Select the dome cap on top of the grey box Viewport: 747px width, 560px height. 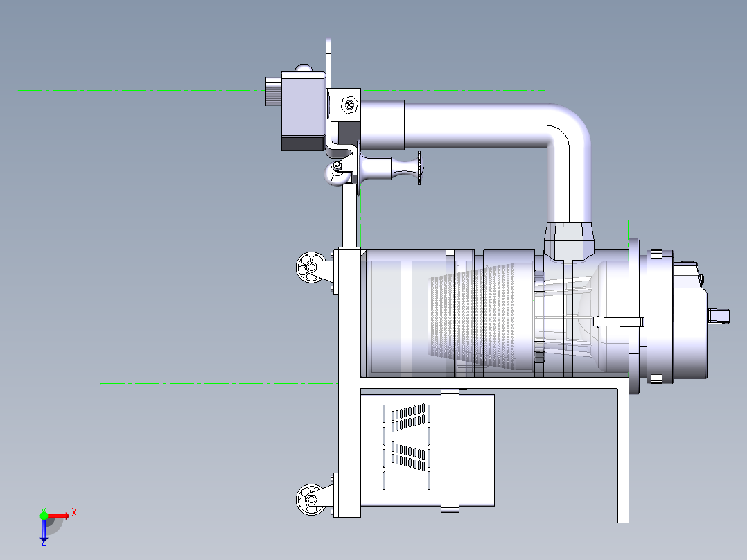(x=304, y=68)
